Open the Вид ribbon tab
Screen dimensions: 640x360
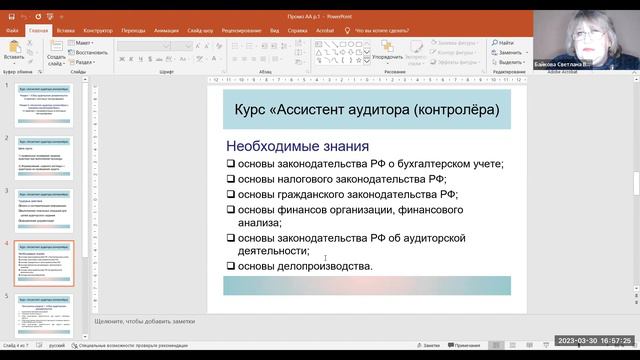point(274,31)
